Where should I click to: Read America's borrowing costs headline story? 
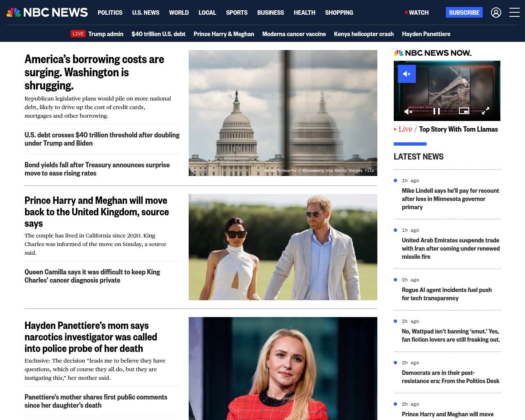pyautogui.click(x=94, y=72)
